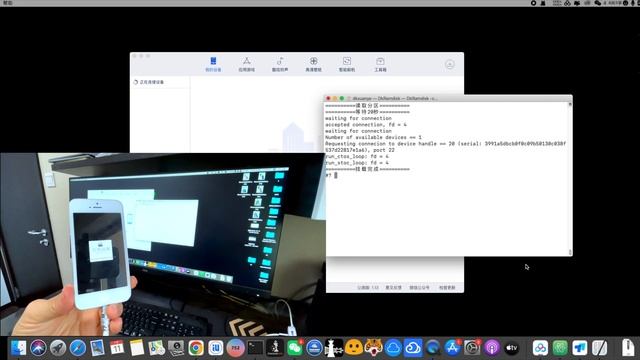
Task: Click the Terminal window title bar
Action: [x=448, y=98]
